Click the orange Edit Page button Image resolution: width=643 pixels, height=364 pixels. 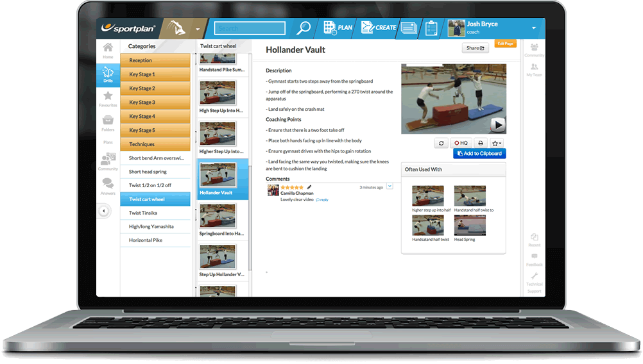point(505,44)
